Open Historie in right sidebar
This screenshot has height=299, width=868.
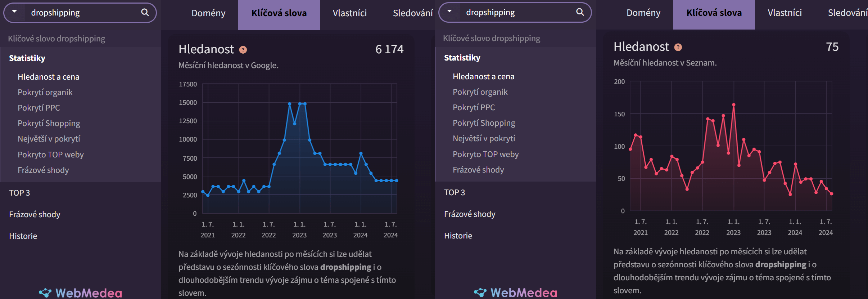click(458, 236)
